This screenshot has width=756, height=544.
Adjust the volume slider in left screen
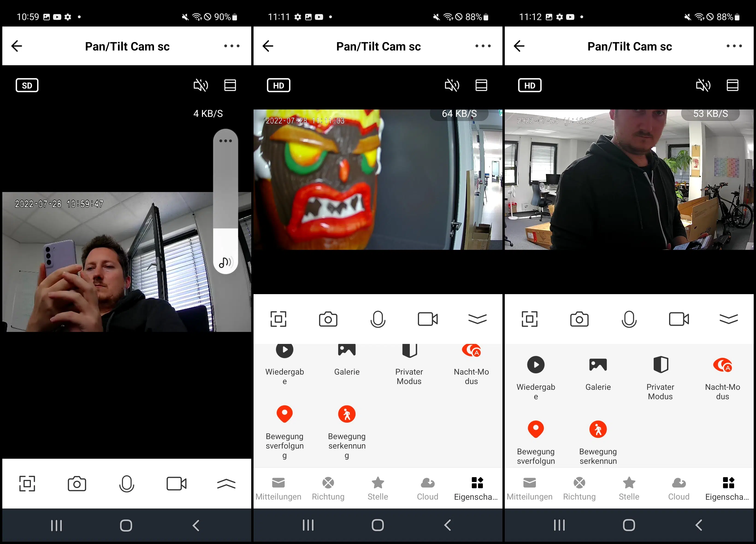click(226, 201)
